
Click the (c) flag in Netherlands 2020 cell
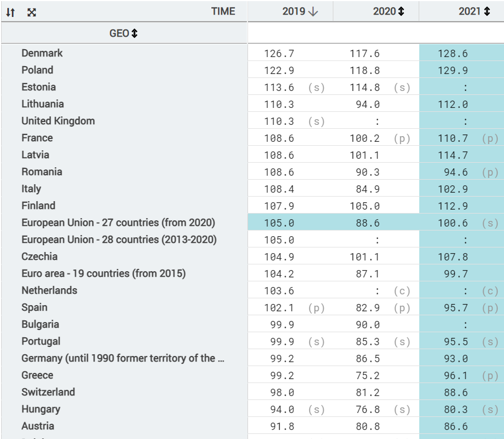coord(402,291)
